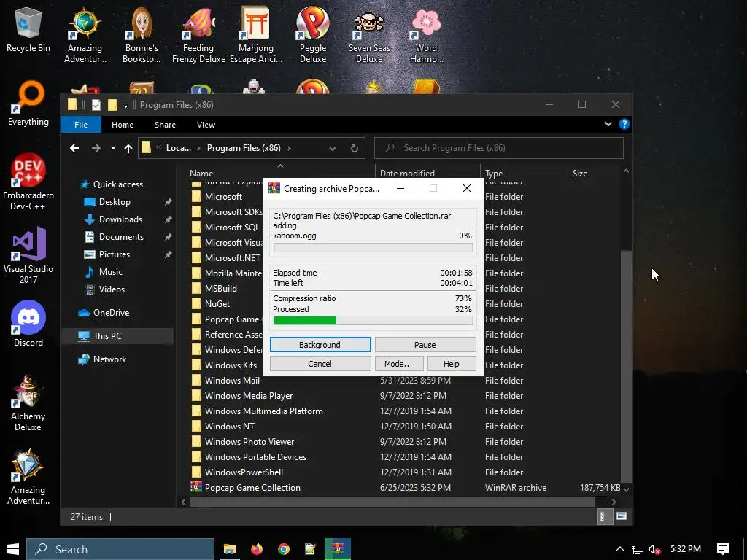Go up one folder level

[x=128, y=148]
